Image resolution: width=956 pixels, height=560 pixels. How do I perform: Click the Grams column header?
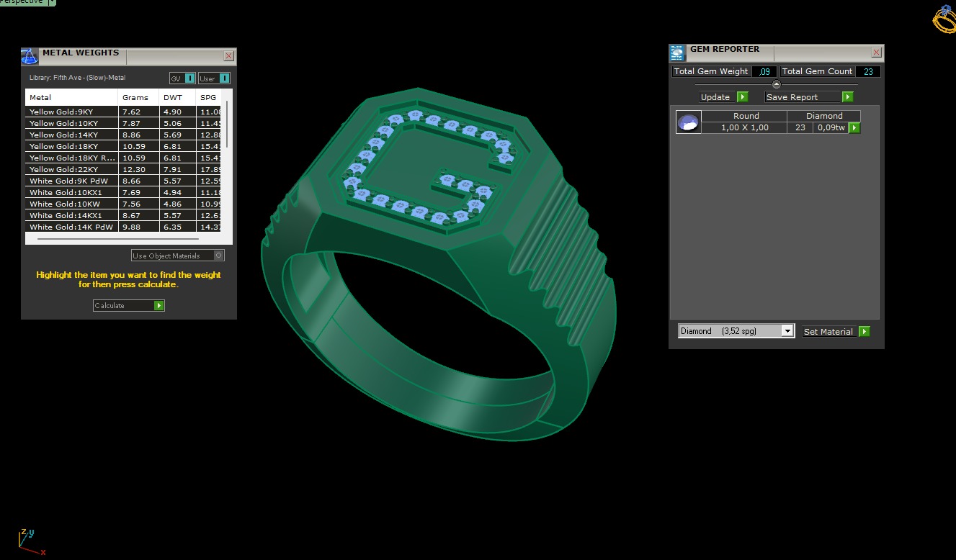tap(138, 97)
